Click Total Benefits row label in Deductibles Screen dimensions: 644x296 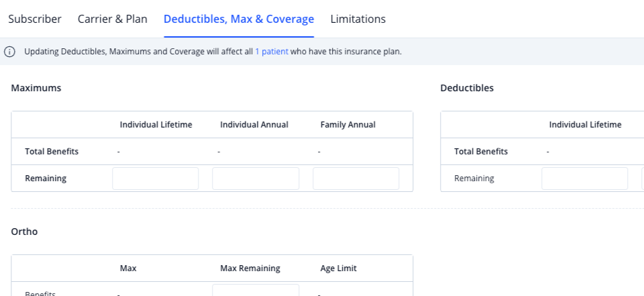pyautogui.click(x=481, y=151)
